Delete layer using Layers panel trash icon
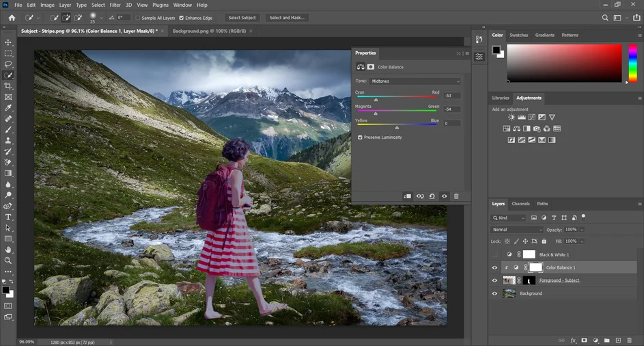Viewport: 644px width, 346px height. [x=630, y=340]
